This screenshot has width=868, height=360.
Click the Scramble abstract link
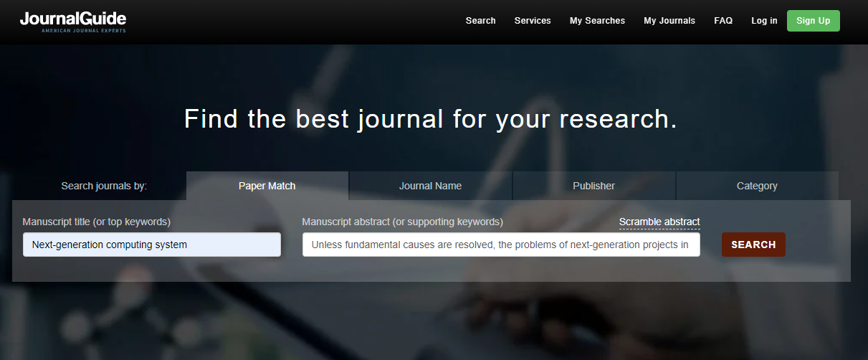[659, 222]
